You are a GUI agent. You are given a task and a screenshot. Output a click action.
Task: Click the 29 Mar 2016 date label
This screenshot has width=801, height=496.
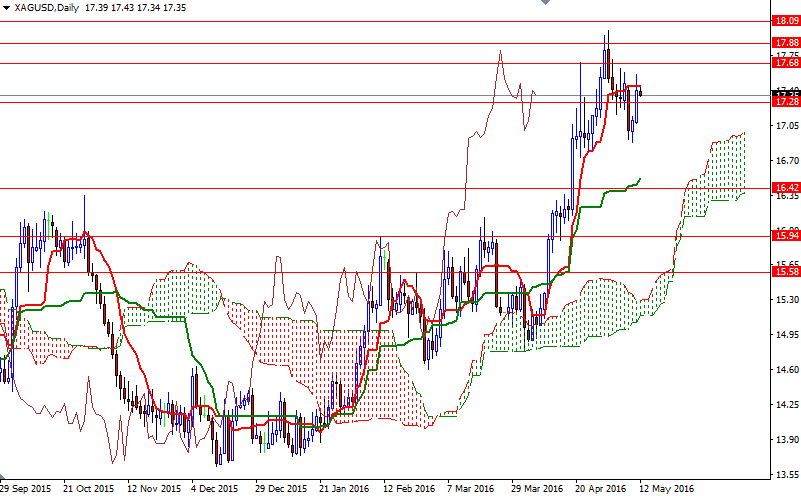point(537,489)
